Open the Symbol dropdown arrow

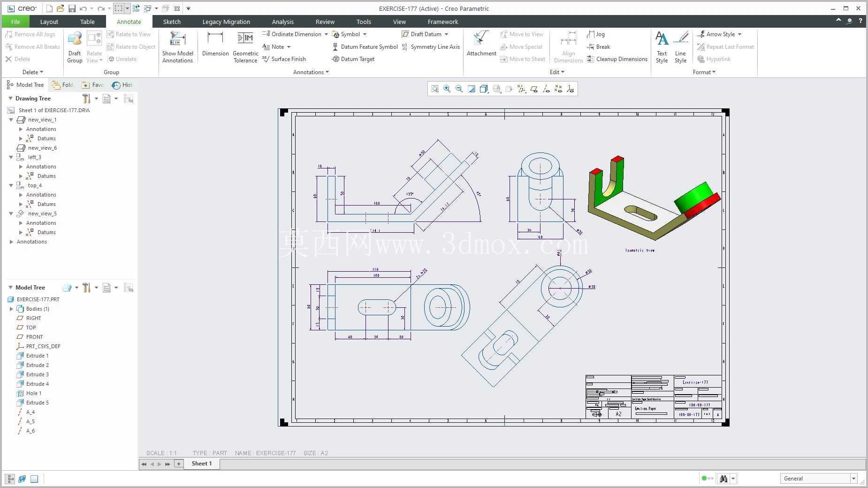[365, 34]
